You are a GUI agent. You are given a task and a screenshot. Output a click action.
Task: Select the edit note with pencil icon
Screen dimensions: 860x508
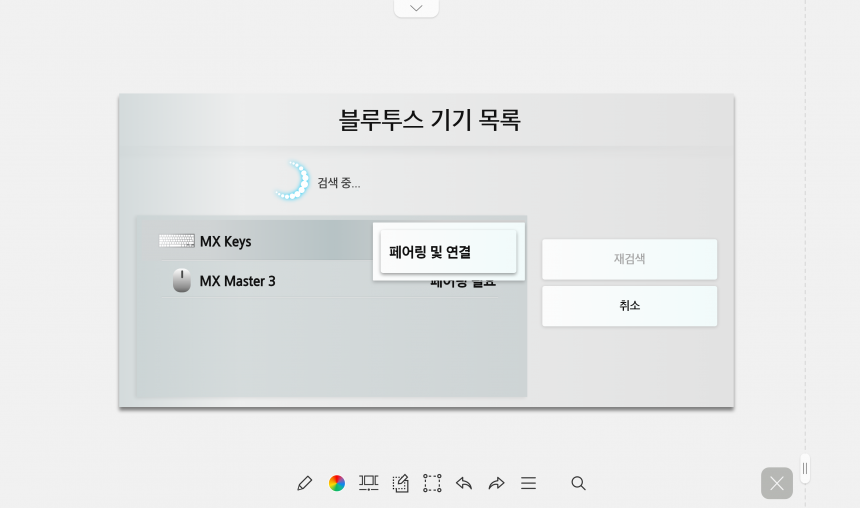point(400,483)
